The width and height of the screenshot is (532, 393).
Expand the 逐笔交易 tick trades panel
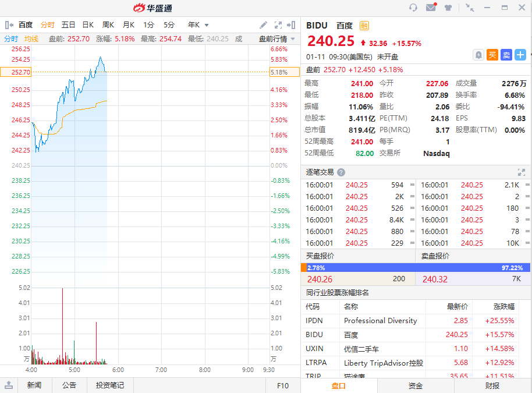coord(522,172)
